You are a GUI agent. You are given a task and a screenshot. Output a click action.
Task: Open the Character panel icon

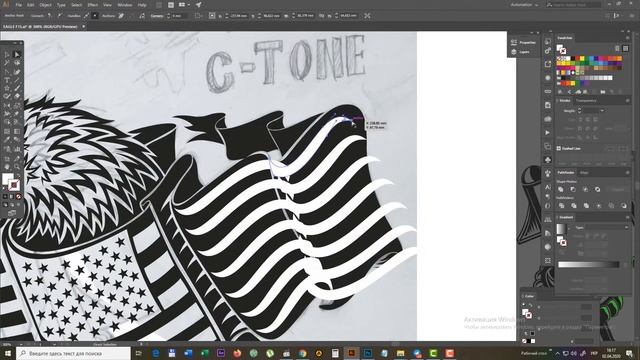(547, 187)
